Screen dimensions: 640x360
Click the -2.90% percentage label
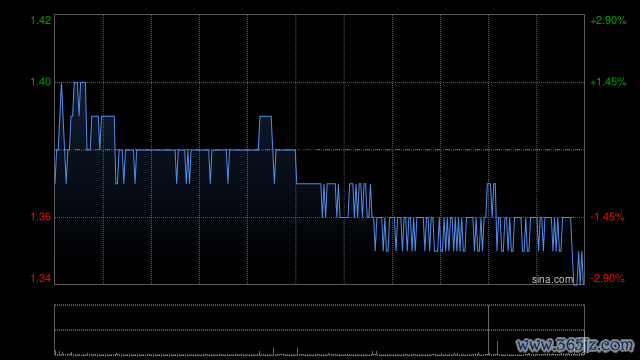[607, 278]
